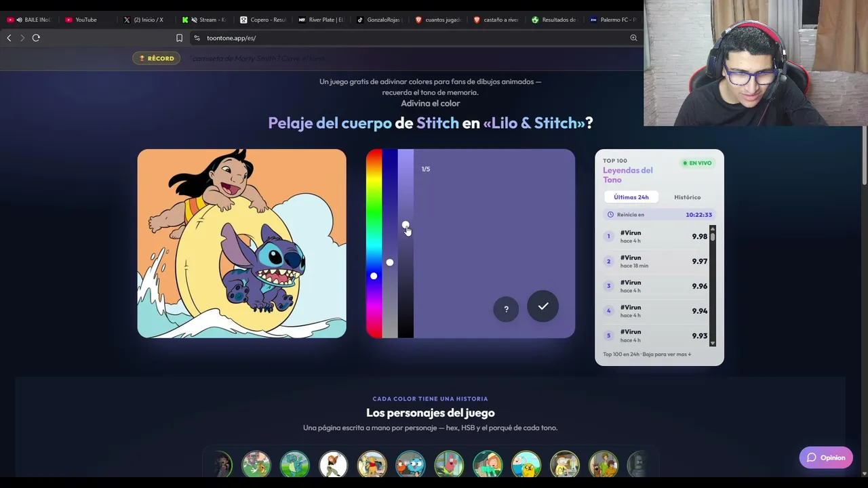Click the rank 1 badge in leaderboard
The image size is (868, 488).
coord(608,237)
